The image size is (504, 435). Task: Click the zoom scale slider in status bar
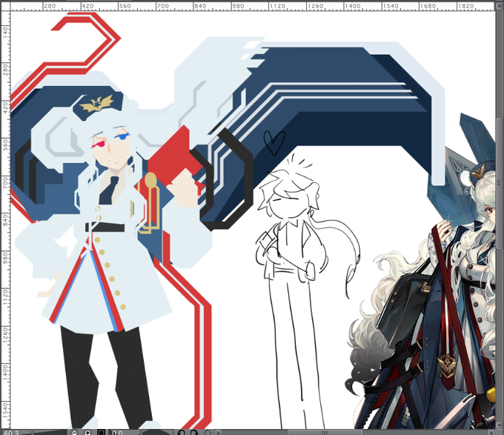(50, 433)
